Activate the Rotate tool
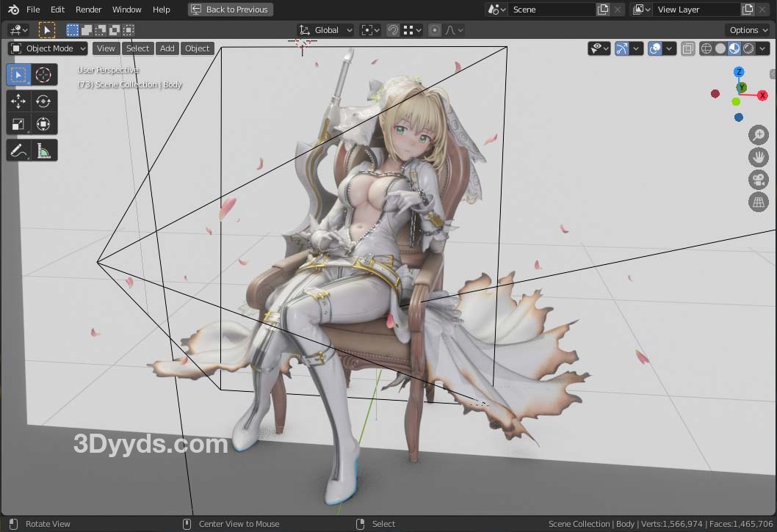 click(43, 101)
